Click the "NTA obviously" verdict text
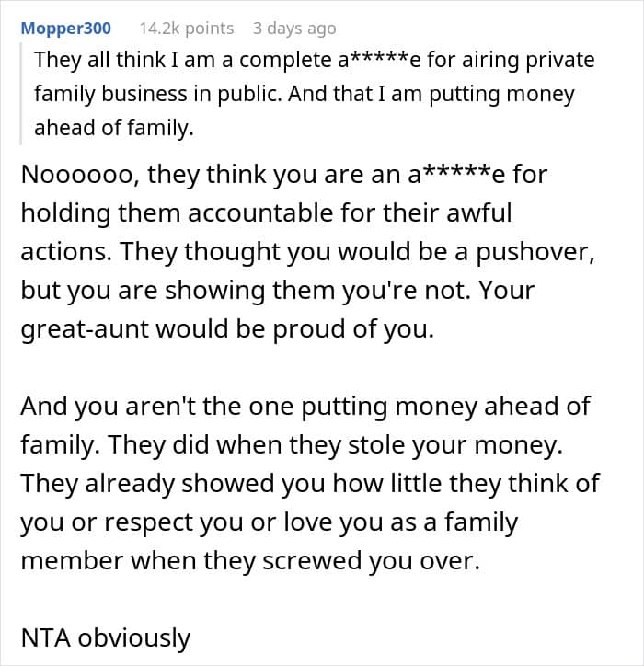The height and width of the screenshot is (666, 644). pyautogui.click(x=105, y=637)
